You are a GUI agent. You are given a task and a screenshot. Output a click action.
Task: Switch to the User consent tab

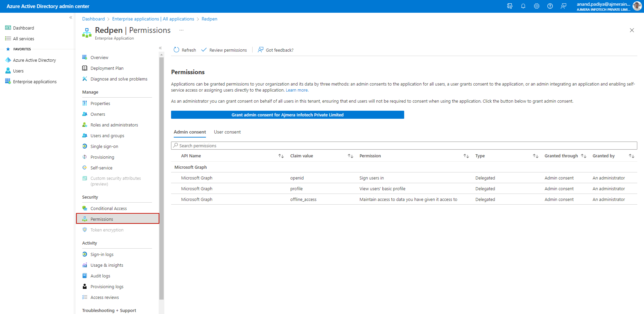tap(227, 132)
